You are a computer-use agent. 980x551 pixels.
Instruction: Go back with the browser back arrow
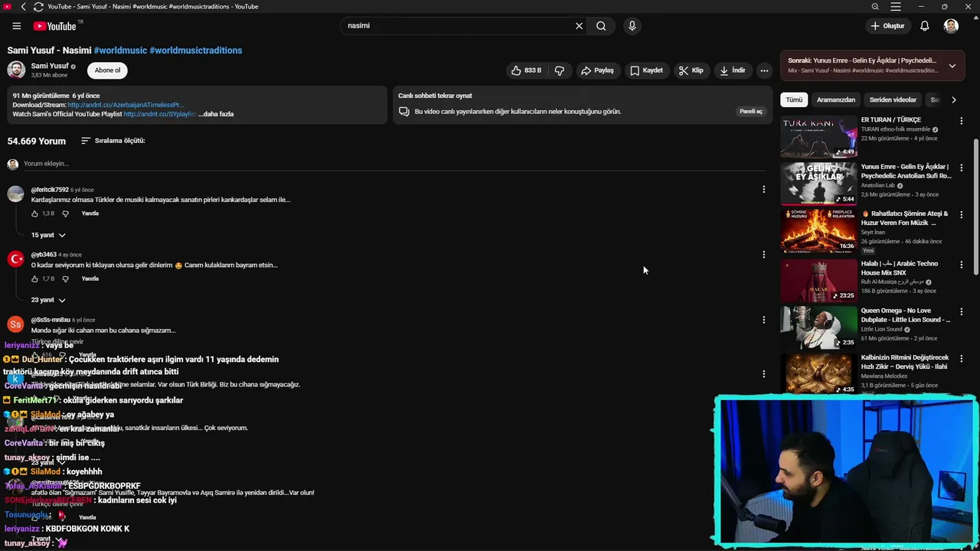(23, 6)
